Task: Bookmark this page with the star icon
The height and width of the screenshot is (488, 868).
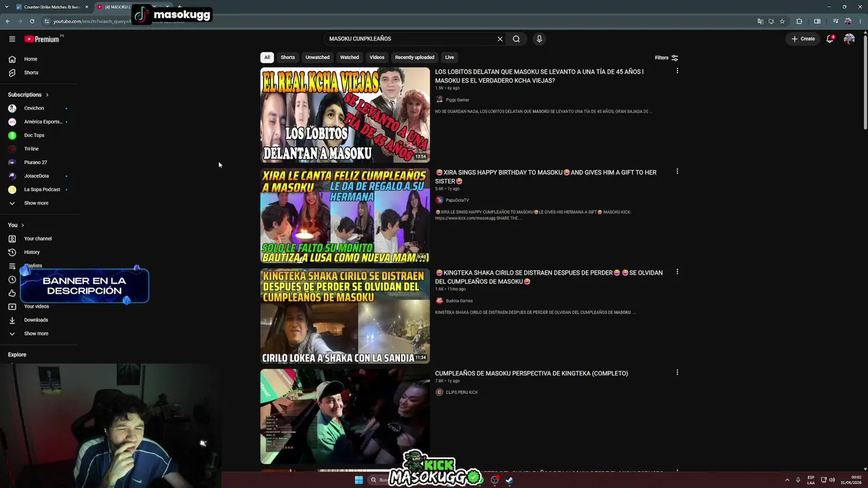Action: tap(782, 21)
